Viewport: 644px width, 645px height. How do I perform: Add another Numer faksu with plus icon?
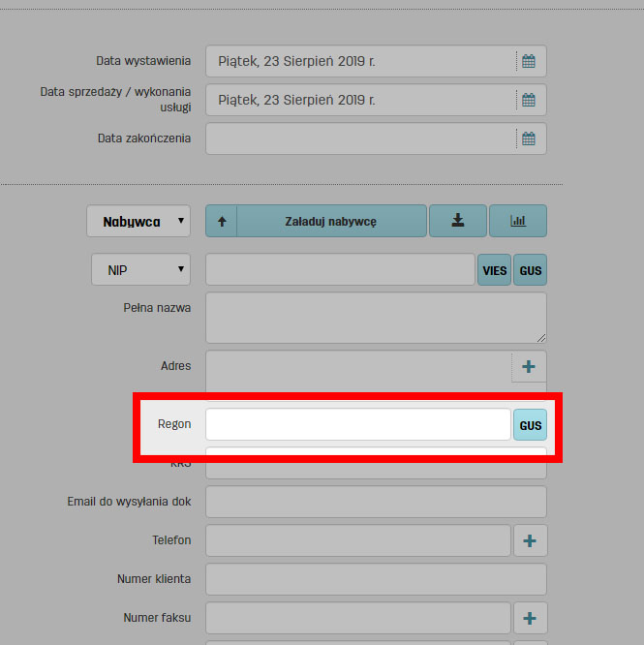pos(529,618)
